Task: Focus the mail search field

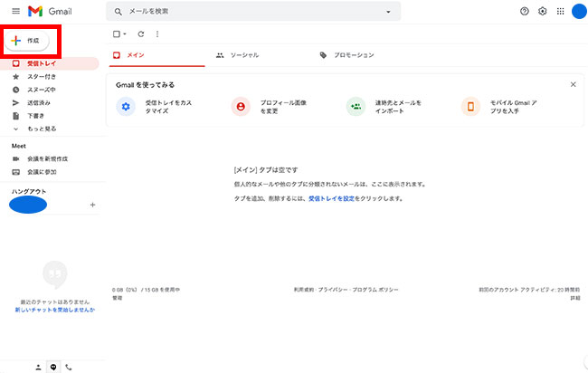Action: point(253,11)
